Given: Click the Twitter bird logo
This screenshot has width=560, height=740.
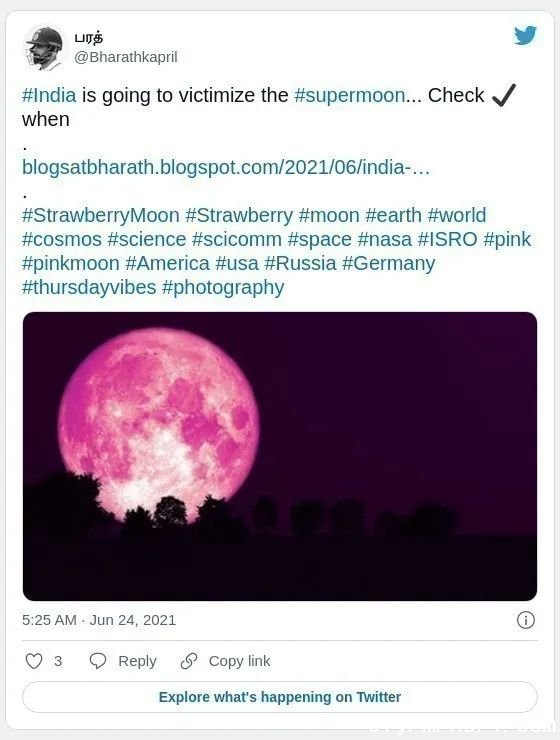Looking at the screenshot, I should (525, 35).
